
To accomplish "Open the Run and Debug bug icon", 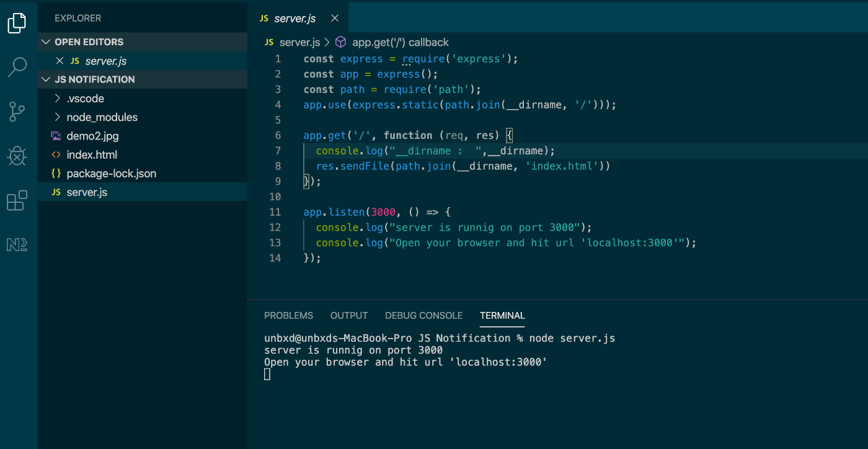I will click(17, 156).
